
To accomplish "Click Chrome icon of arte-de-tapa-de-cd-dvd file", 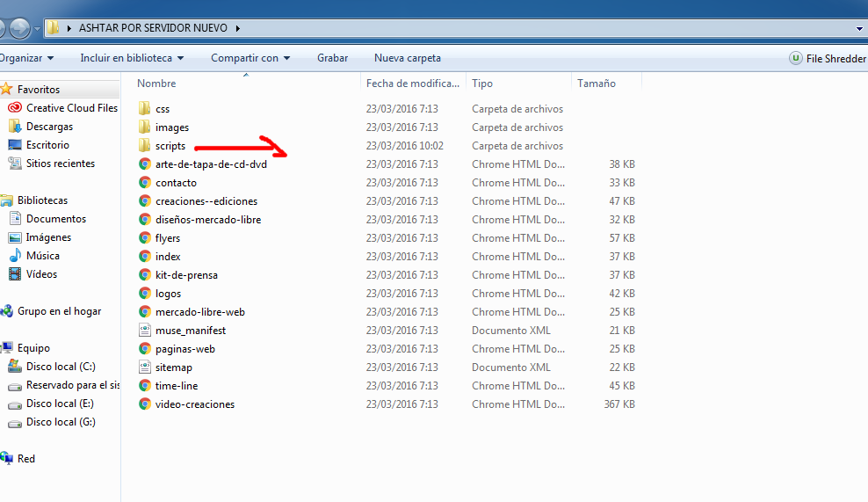I will coord(144,164).
